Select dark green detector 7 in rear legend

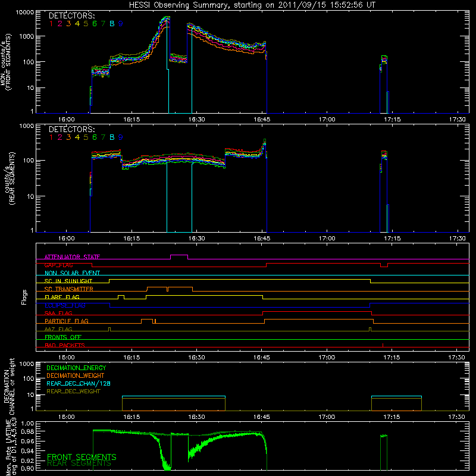coord(103,137)
